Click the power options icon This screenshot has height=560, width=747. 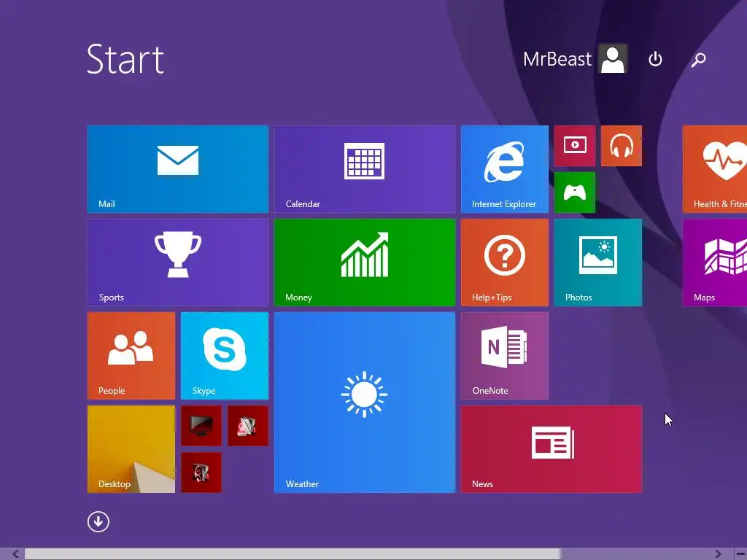pos(656,59)
